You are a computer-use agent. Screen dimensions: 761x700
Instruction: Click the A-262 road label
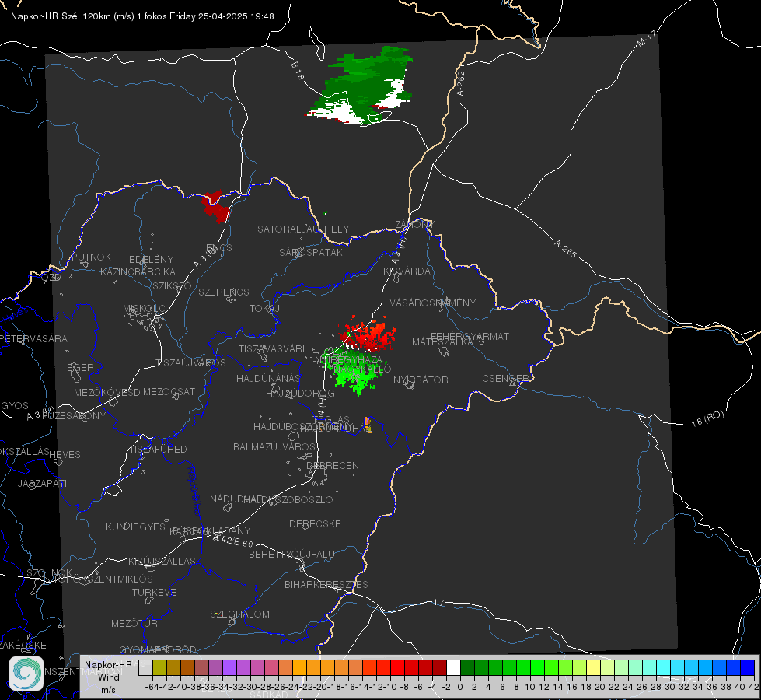point(461,83)
